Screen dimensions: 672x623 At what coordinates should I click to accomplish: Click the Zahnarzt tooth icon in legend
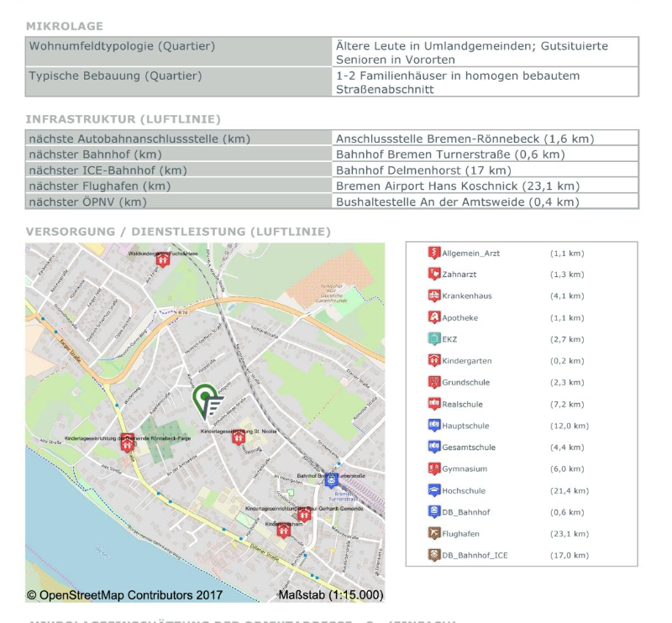(433, 275)
